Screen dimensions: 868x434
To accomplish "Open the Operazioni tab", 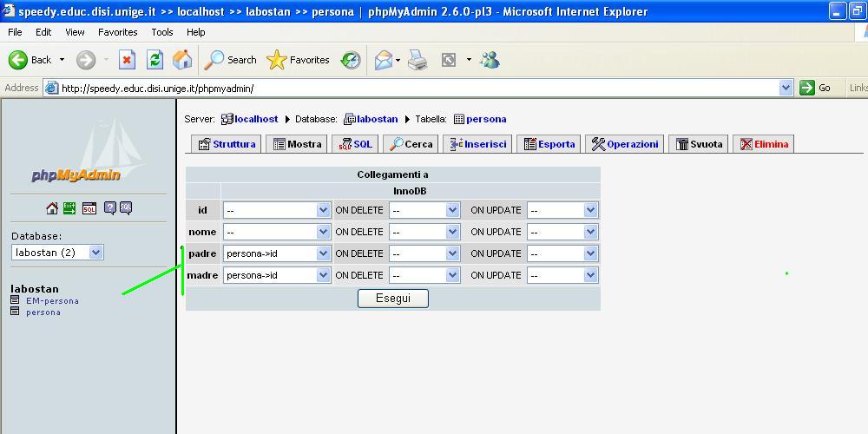I will tap(625, 144).
